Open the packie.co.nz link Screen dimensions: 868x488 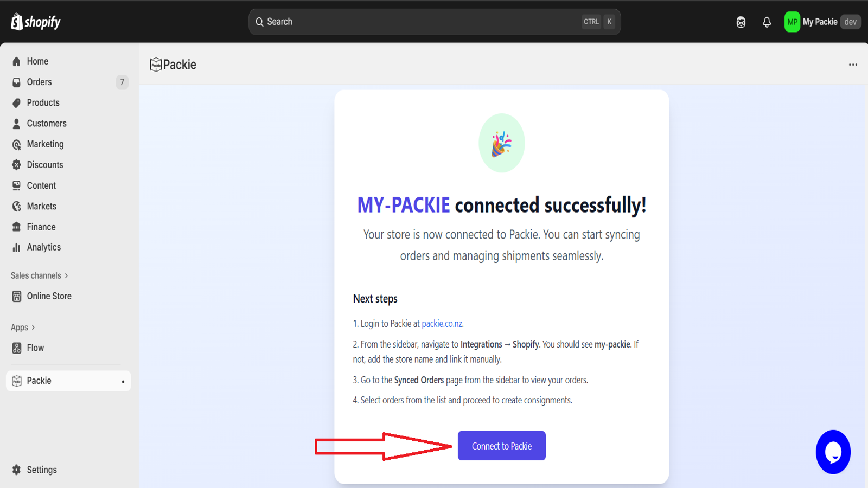coord(442,323)
